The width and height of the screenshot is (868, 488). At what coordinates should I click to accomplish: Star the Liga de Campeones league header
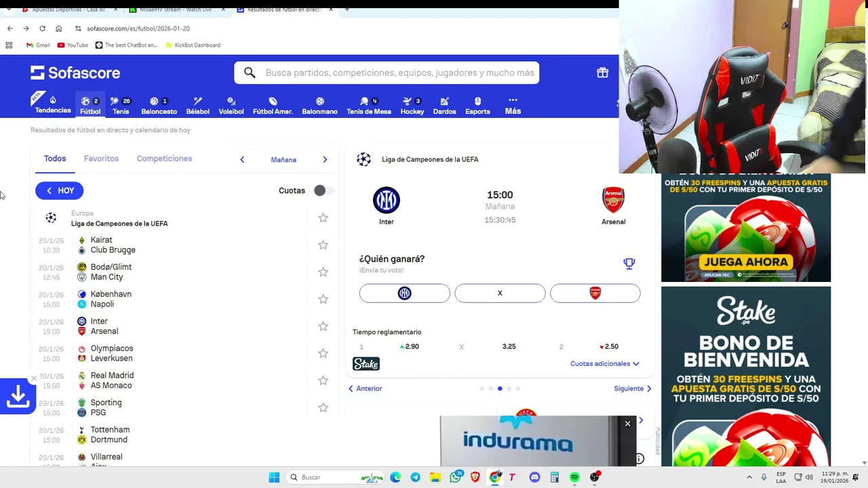coord(323,218)
